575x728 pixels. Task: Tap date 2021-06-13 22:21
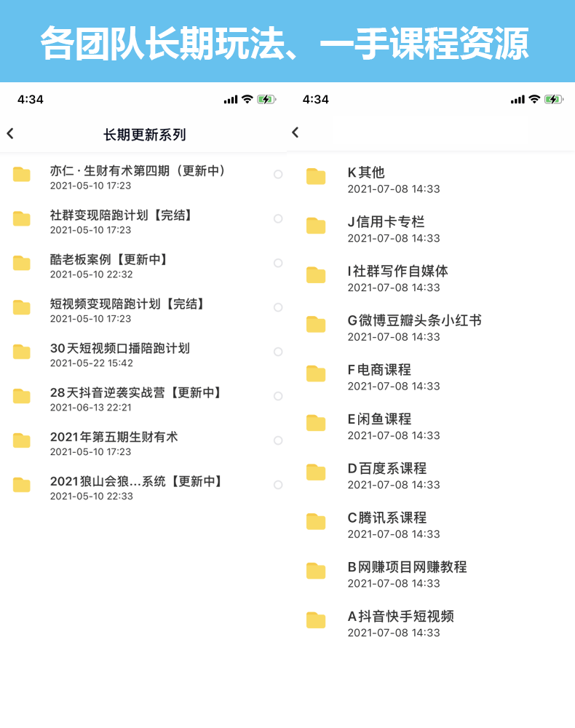pyautogui.click(x=91, y=408)
